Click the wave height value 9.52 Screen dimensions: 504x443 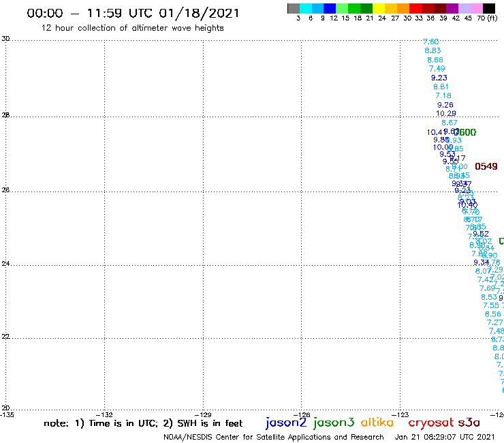[x=481, y=234]
